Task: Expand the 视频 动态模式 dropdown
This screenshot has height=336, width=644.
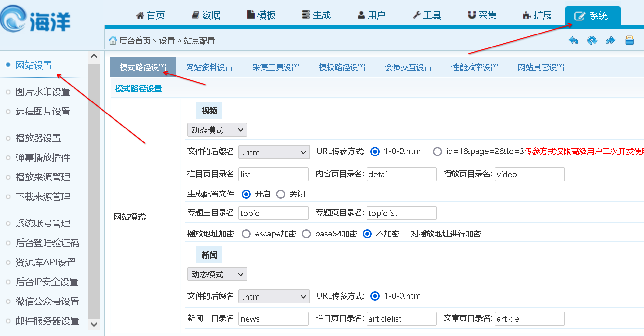Action: [x=217, y=130]
